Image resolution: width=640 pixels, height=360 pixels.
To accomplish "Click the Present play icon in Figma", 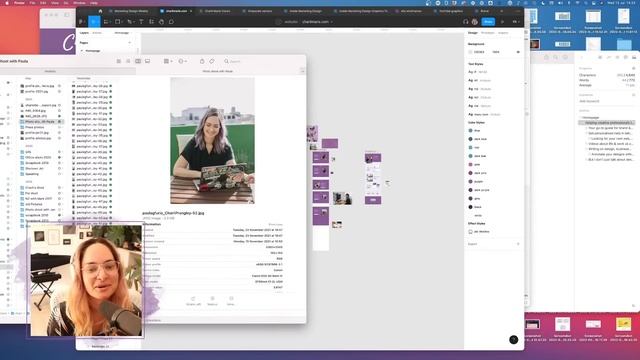I will click(502, 22).
